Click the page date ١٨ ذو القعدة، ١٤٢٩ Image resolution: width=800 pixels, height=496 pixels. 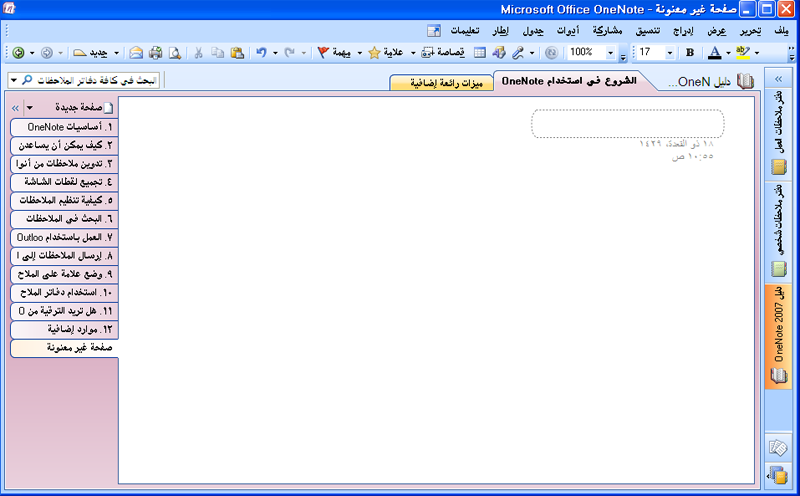tap(677, 144)
